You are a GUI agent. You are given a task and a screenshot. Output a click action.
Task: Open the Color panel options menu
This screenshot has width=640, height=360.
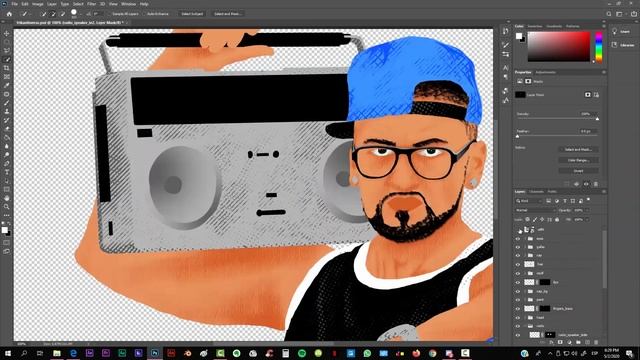[x=604, y=27]
